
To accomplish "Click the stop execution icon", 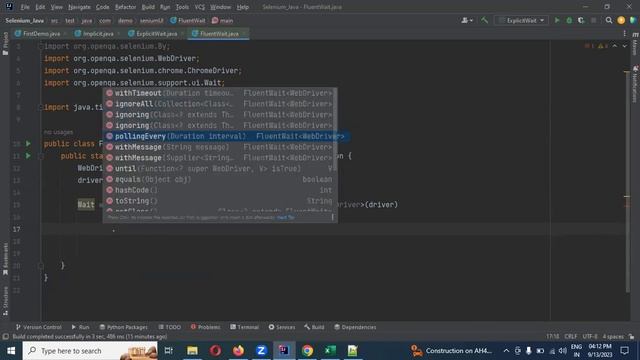I will (x=593, y=20).
